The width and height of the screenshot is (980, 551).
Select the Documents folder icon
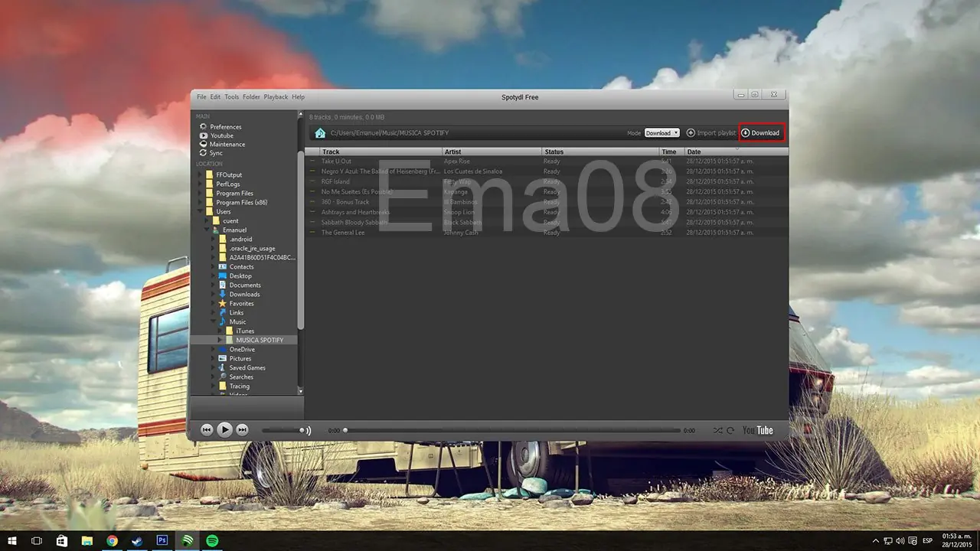point(223,285)
